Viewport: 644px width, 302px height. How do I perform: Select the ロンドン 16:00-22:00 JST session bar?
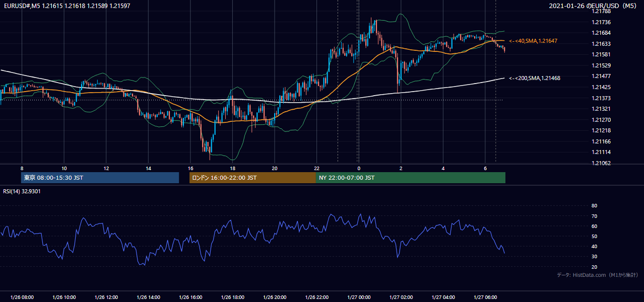click(x=252, y=178)
